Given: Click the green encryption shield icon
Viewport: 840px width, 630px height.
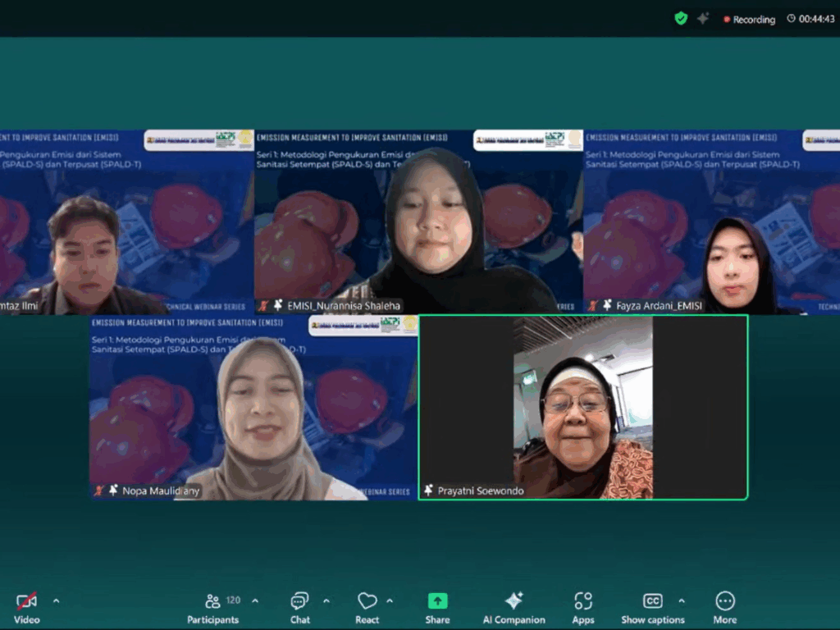Looking at the screenshot, I should pyautogui.click(x=681, y=18).
